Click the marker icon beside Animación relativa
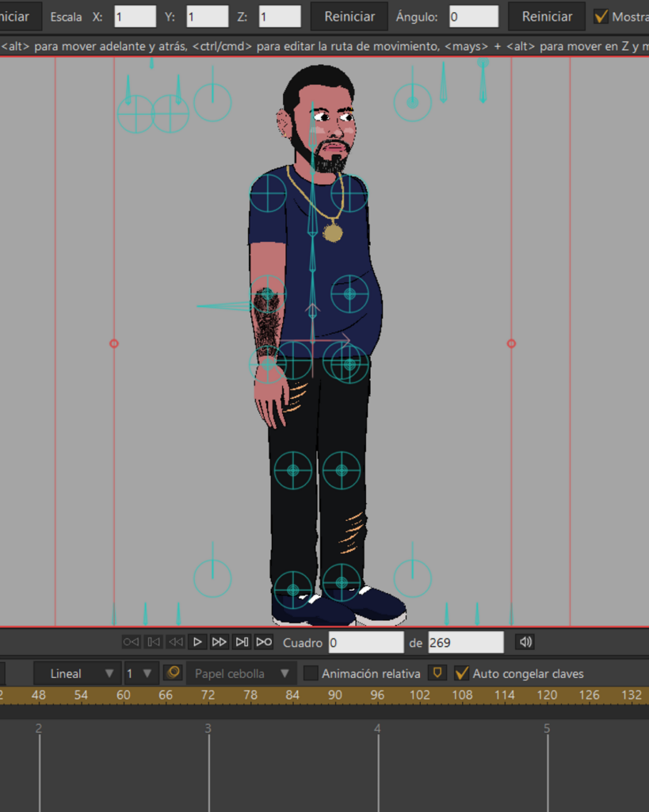 pos(437,672)
